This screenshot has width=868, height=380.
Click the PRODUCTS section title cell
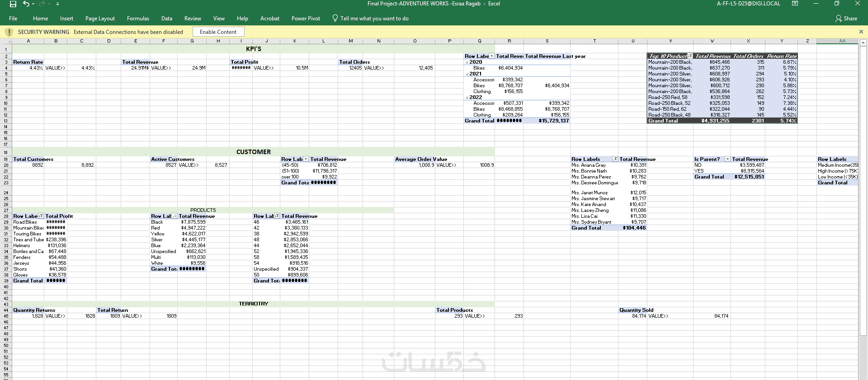(x=203, y=210)
